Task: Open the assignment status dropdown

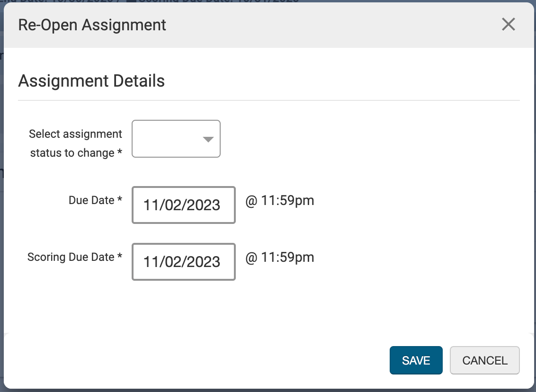Action: (x=176, y=139)
